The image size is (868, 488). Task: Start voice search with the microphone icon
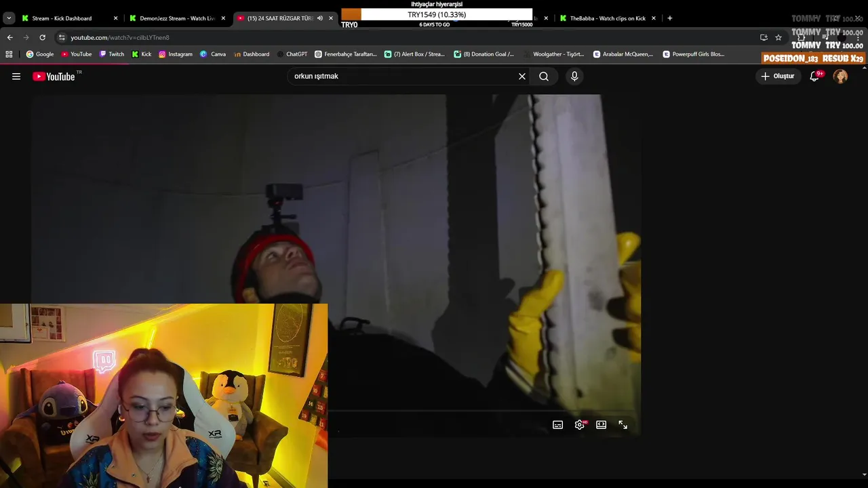(574, 77)
